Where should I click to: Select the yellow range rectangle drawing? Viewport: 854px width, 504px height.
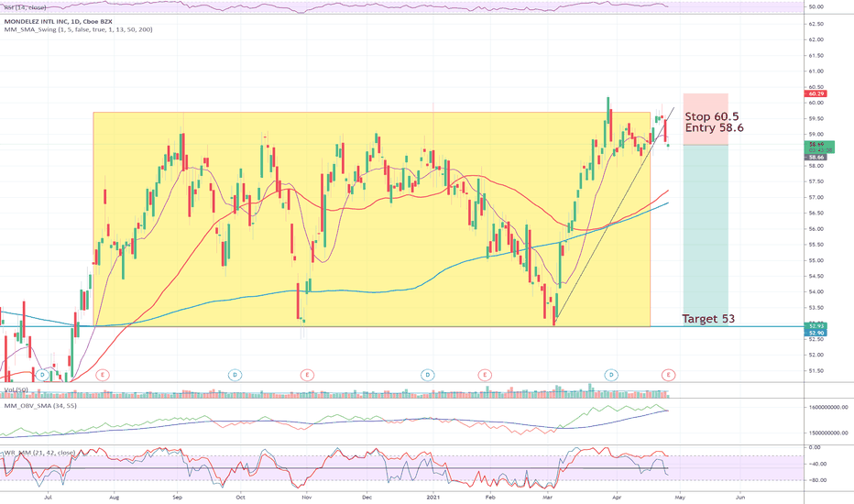(x=372, y=220)
